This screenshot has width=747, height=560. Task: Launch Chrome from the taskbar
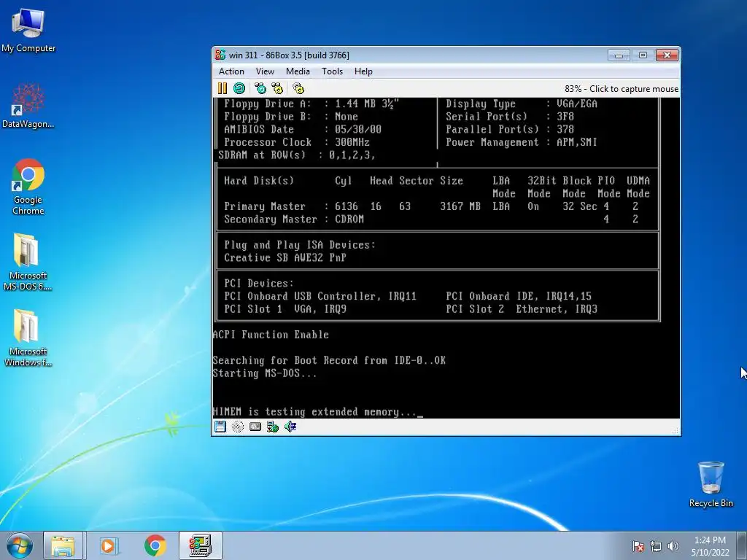coord(155,545)
